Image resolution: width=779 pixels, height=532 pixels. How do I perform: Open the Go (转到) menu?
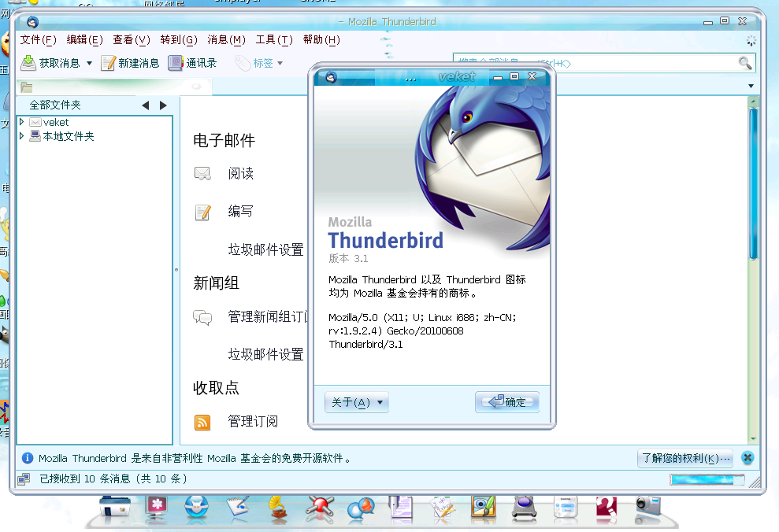[179, 39]
